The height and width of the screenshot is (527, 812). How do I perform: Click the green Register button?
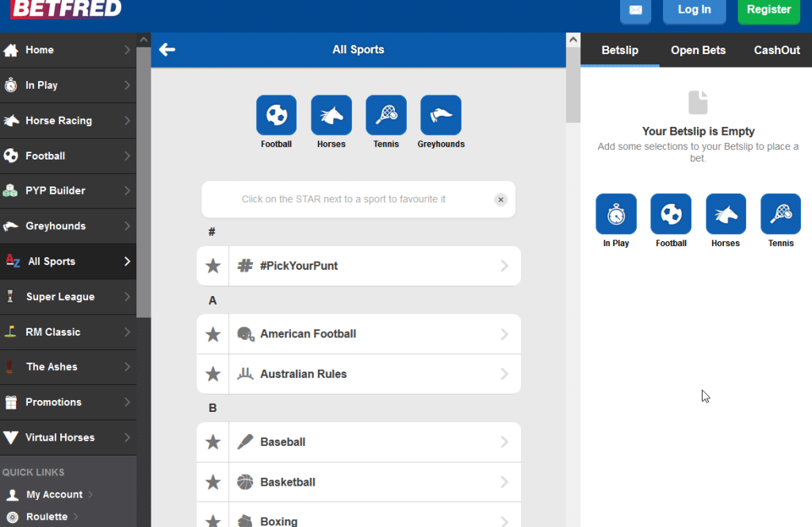(768, 10)
